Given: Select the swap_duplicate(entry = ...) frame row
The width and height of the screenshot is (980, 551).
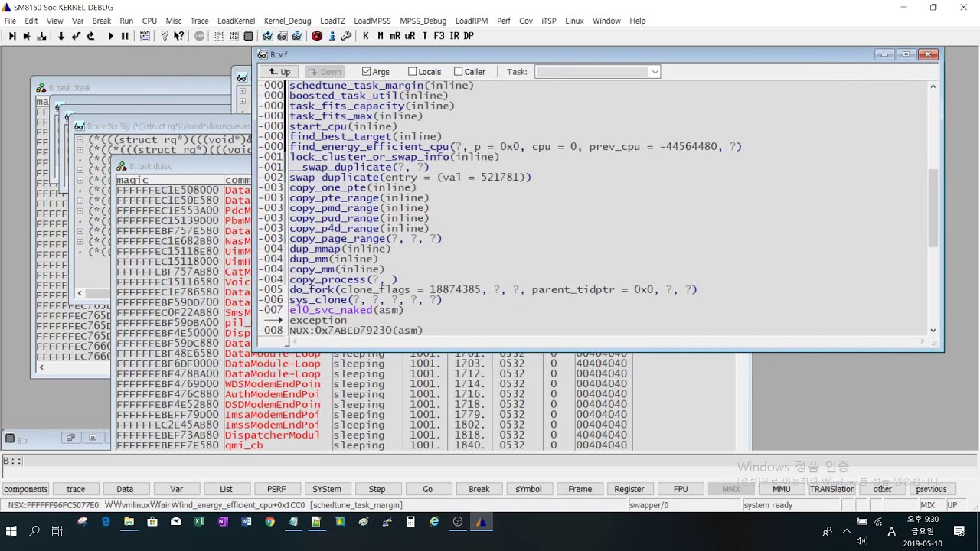Looking at the screenshot, I should pyautogui.click(x=410, y=177).
